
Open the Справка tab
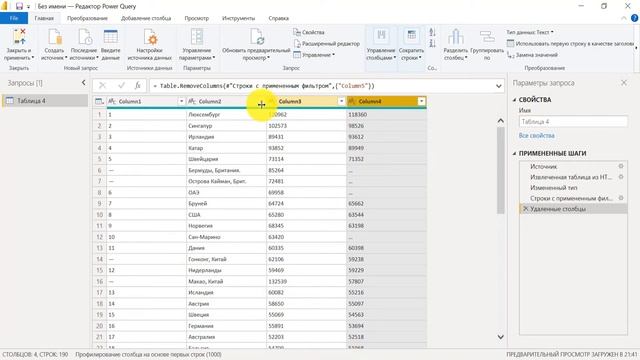coord(278,18)
